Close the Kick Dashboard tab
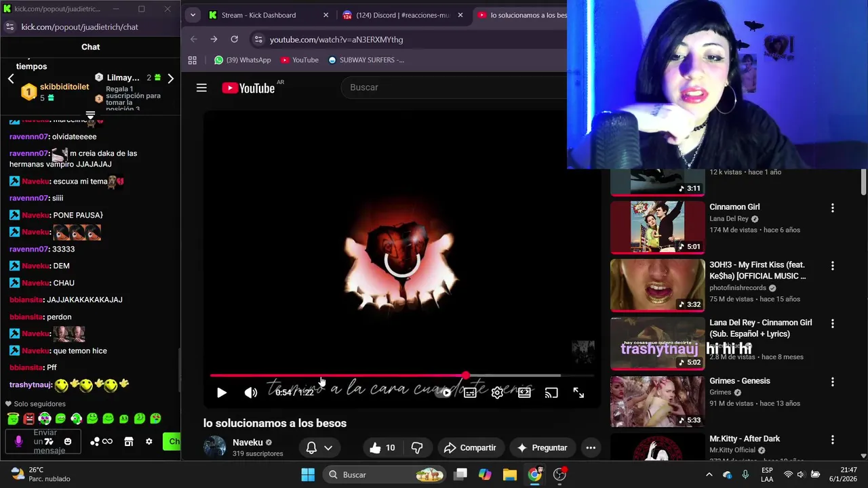 pos(325,15)
